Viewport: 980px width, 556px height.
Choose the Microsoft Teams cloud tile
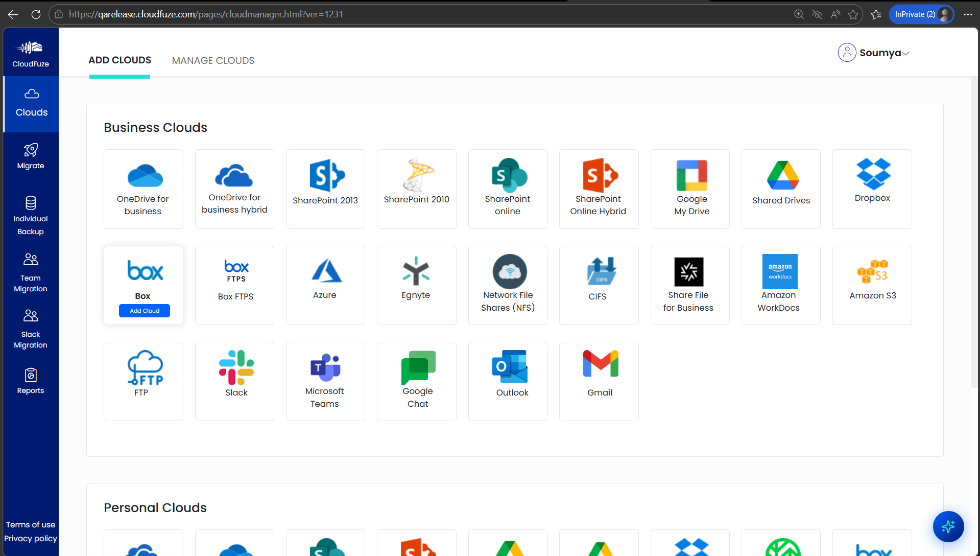(x=325, y=381)
